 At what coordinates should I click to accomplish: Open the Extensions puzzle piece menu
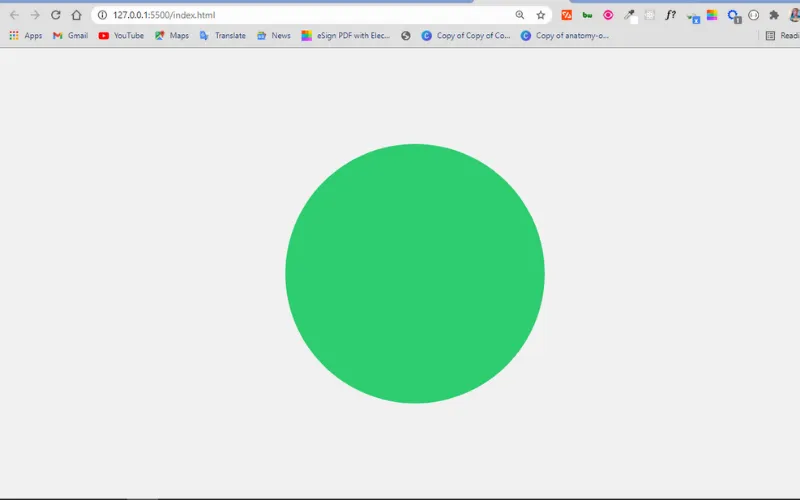pos(774,15)
